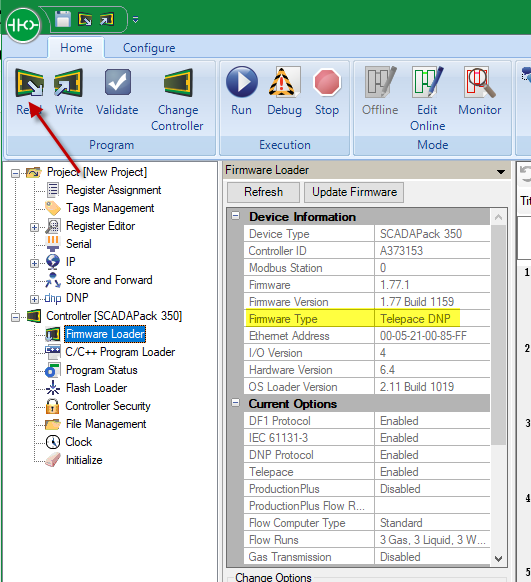
Task: Select the OS Loader Version row
Action: click(x=367, y=386)
